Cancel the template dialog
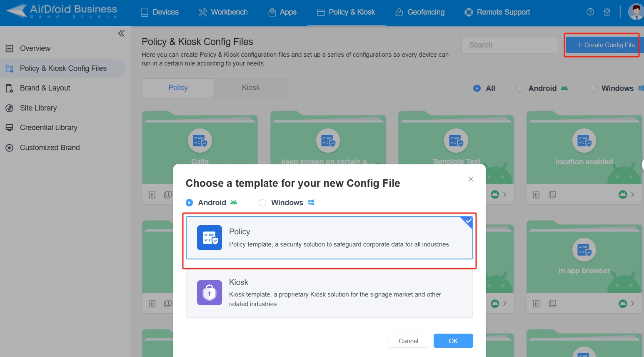Image resolution: width=644 pixels, height=357 pixels. click(x=408, y=341)
